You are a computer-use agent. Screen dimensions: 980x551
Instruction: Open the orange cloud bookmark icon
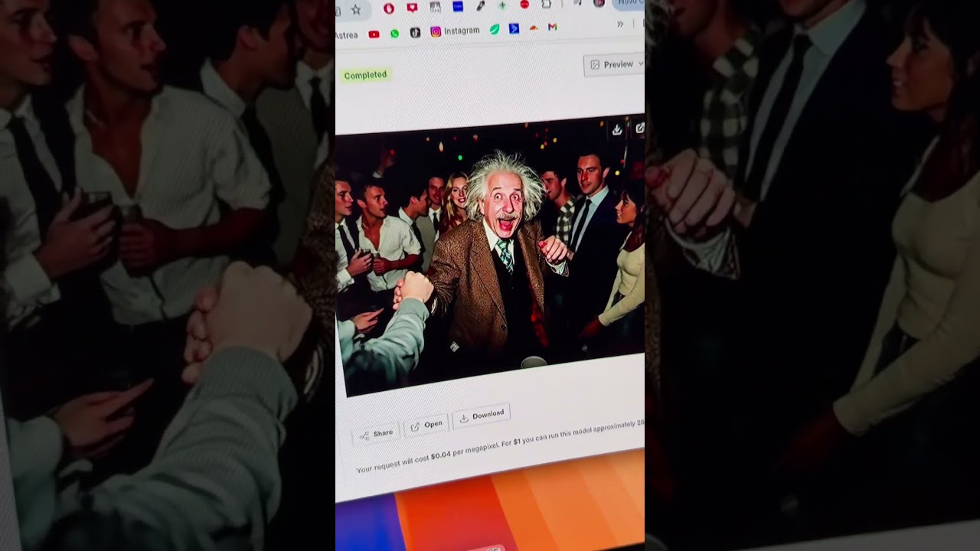(534, 28)
